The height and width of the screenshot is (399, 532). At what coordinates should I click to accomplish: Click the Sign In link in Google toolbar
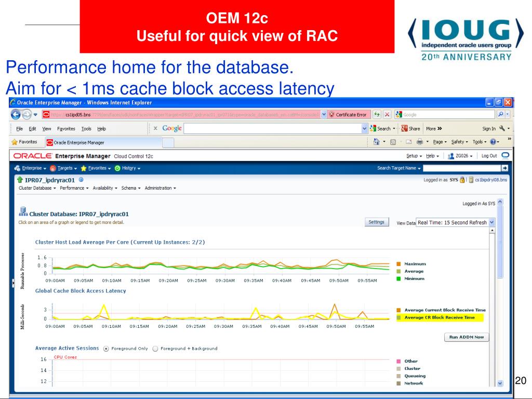point(488,129)
